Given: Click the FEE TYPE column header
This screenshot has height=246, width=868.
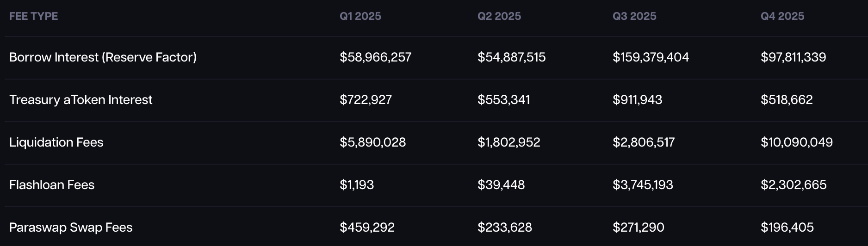Looking at the screenshot, I should 33,16.
